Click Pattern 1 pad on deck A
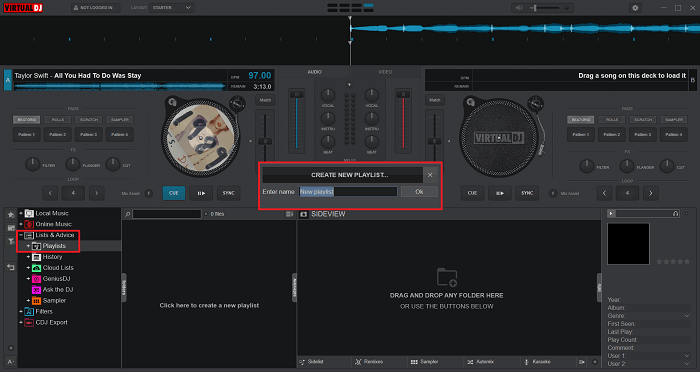 click(27, 134)
